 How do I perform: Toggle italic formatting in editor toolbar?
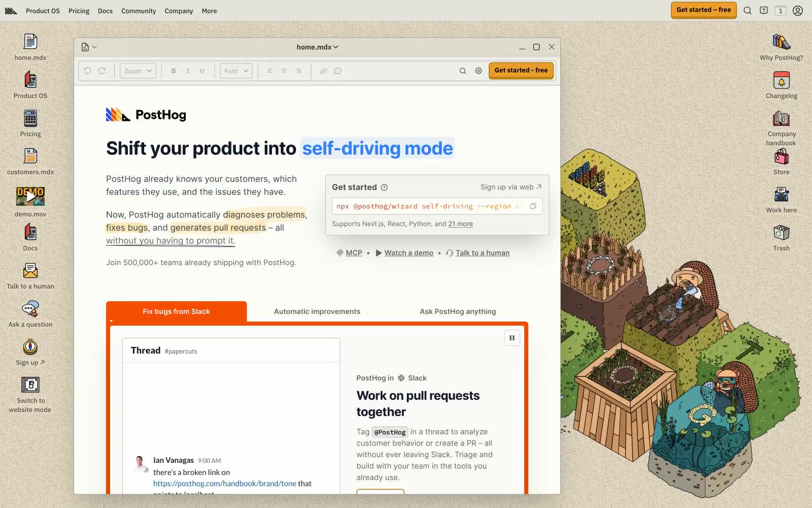click(188, 71)
